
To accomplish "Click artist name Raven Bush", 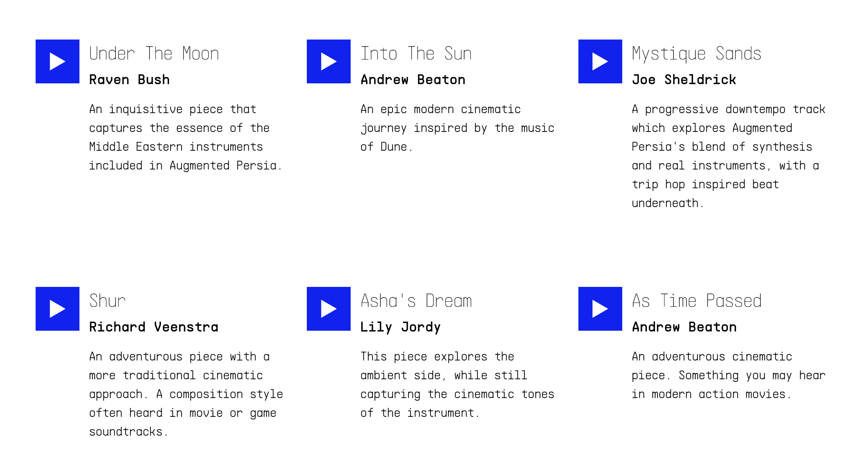I will pyautogui.click(x=130, y=80).
